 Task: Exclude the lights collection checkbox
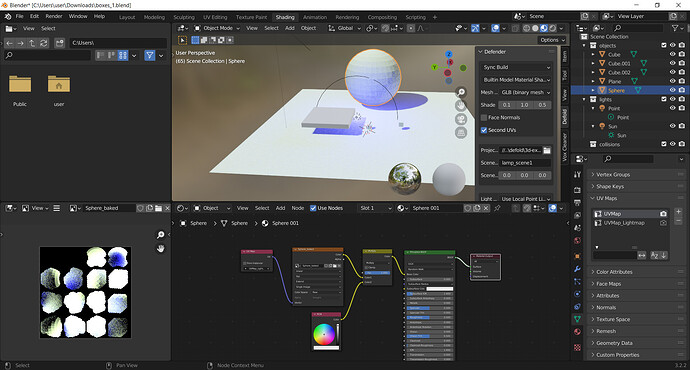click(664, 99)
